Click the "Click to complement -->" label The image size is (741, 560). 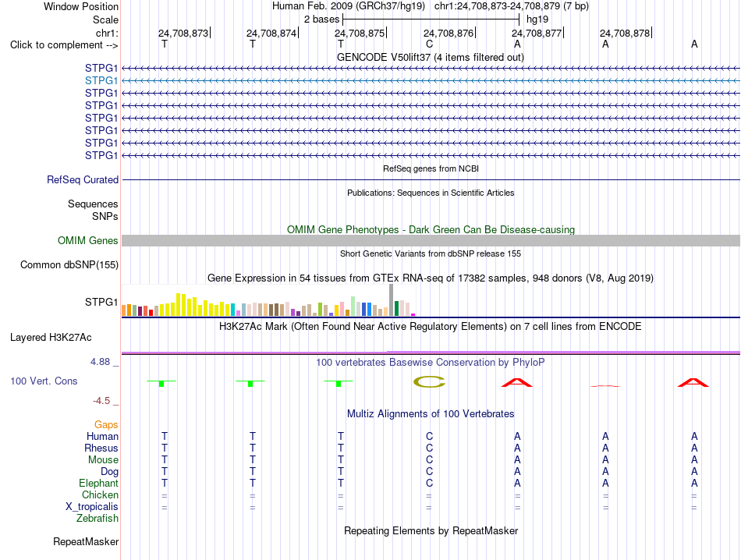[64, 45]
